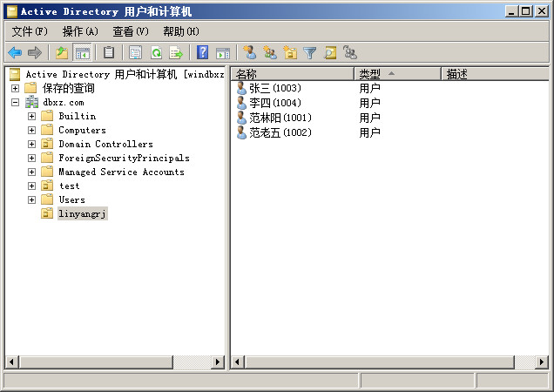Toggle the action pane icon next to Help
Viewport: 554px width, 392px height.
[223, 53]
